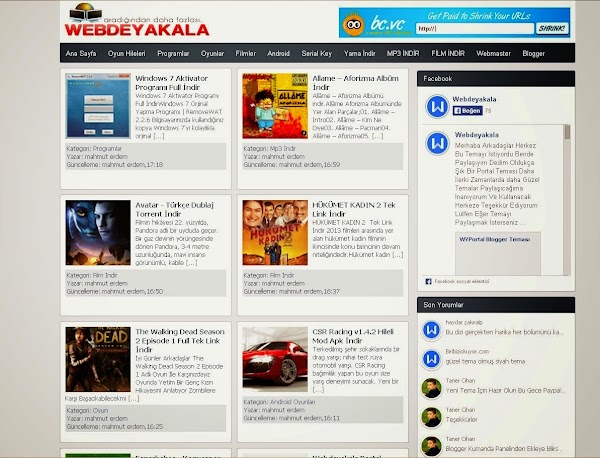Click the bc.vc owl mascot icon

[x=353, y=24]
